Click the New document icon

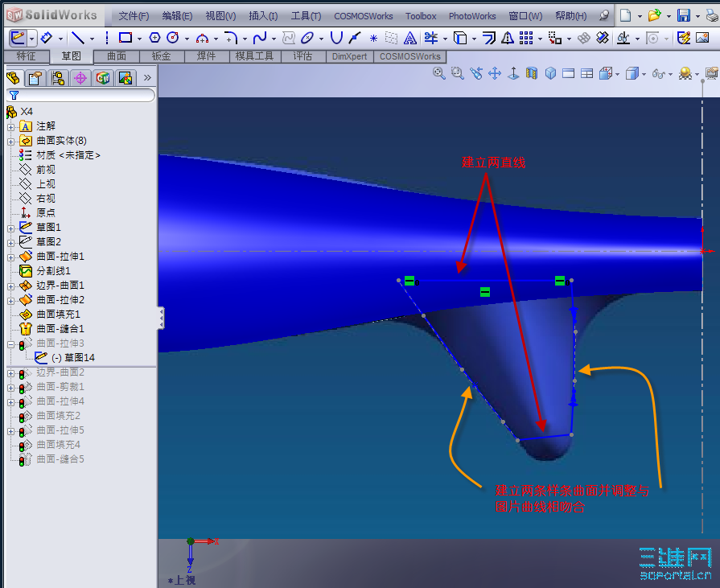625,15
